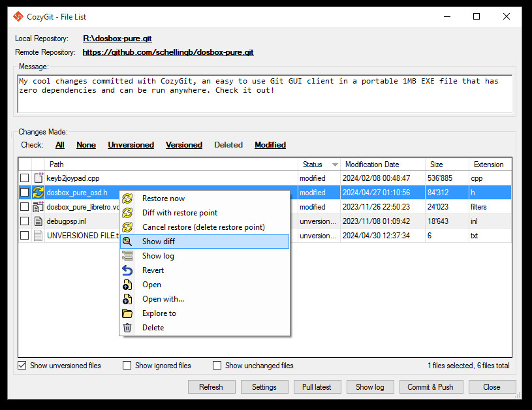The width and height of the screenshot is (532, 410).
Task: Click the dosbox_pure_libretro file icon
Action: (39, 207)
